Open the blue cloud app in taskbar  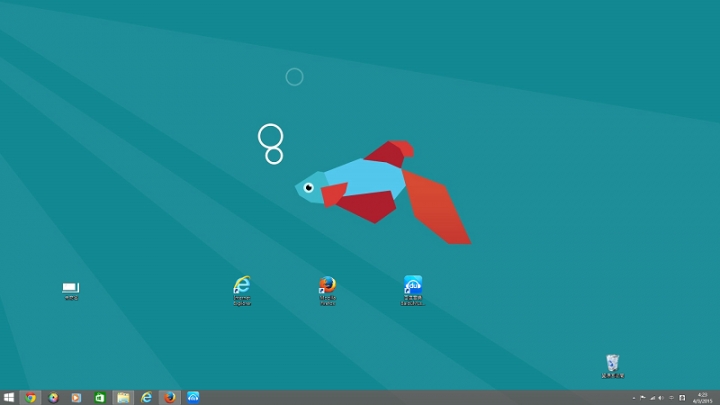click(x=193, y=398)
